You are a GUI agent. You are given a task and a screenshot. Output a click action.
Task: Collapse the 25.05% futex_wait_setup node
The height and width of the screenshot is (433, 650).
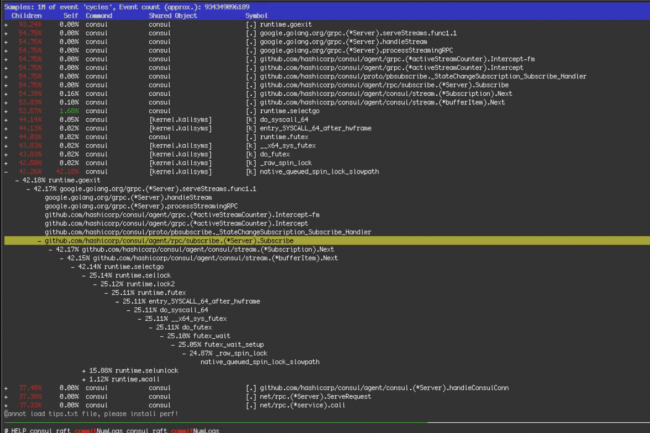173,345
